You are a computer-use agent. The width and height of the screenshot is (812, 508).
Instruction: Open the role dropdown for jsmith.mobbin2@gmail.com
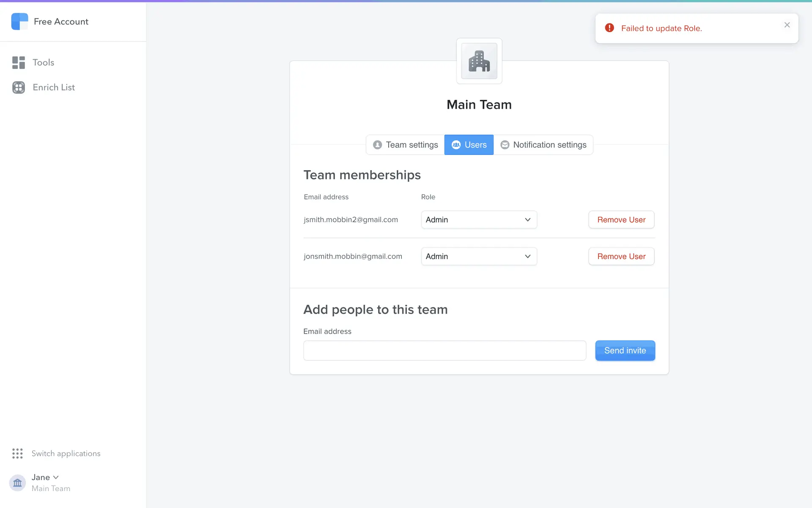479,220
